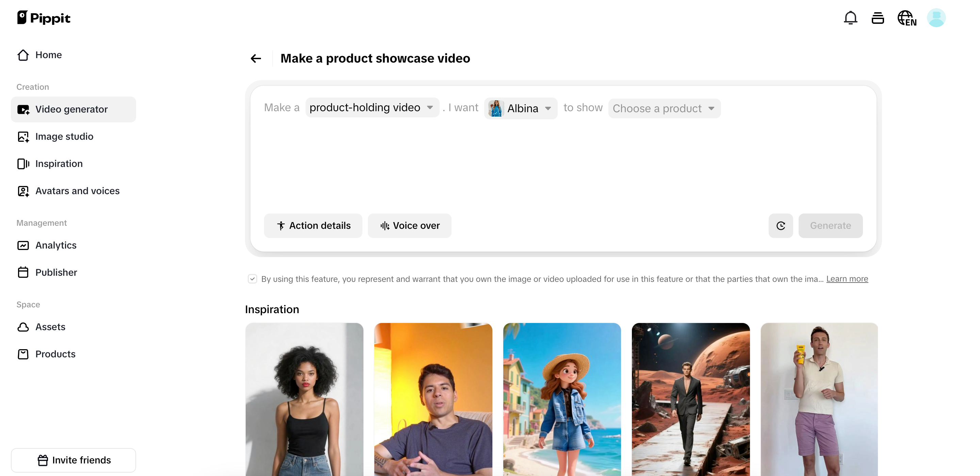Select Inspiration in the sidebar
980x476 pixels.
point(59,164)
